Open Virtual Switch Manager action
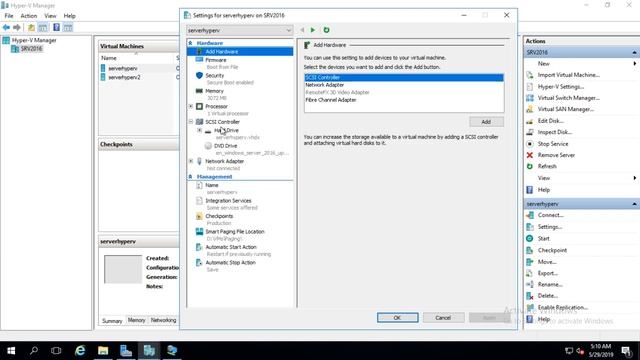This screenshot has width=640, height=360. pos(568,98)
